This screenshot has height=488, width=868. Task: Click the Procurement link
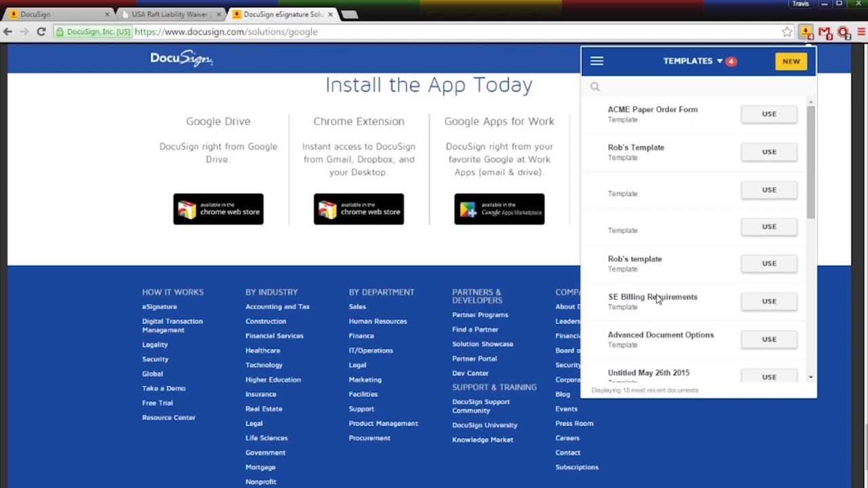(370, 438)
